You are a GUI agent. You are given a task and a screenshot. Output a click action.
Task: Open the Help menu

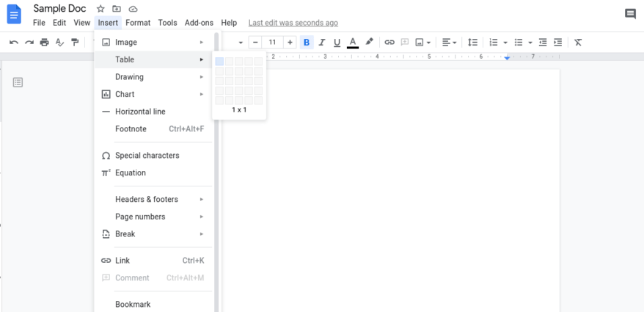click(x=229, y=23)
